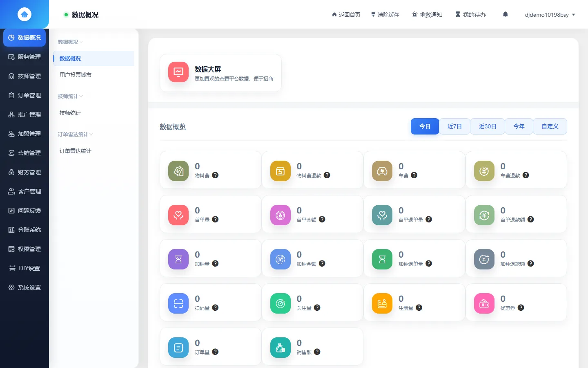Open the 数据大屏 card

tap(220, 73)
